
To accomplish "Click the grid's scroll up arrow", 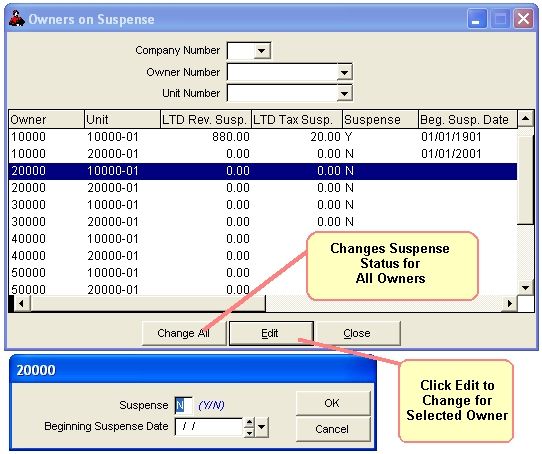I will coord(525,119).
